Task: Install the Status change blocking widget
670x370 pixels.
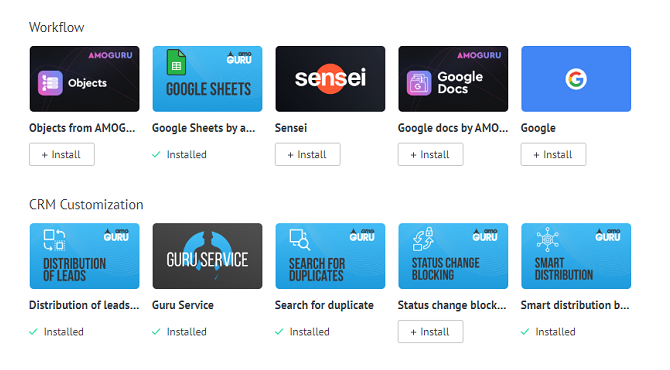Action: (430, 332)
